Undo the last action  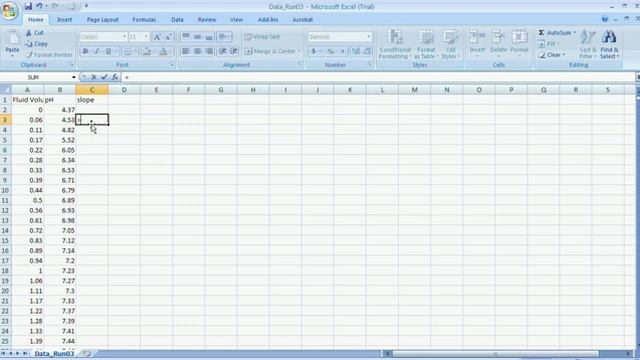point(39,6)
